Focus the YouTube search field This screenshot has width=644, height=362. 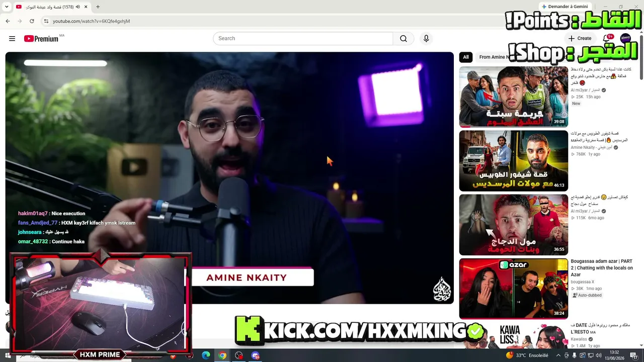(303, 39)
